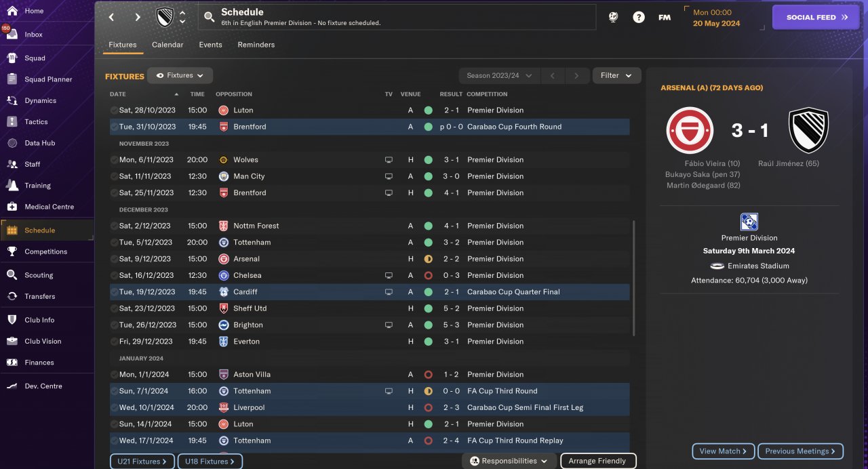Open the Filter dropdown
The height and width of the screenshot is (469, 868).
point(616,76)
